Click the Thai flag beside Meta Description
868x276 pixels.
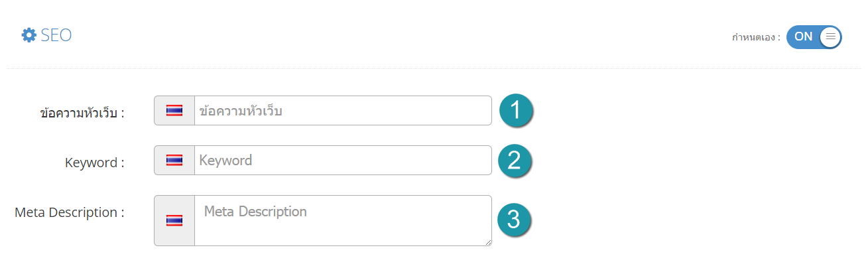(x=174, y=221)
